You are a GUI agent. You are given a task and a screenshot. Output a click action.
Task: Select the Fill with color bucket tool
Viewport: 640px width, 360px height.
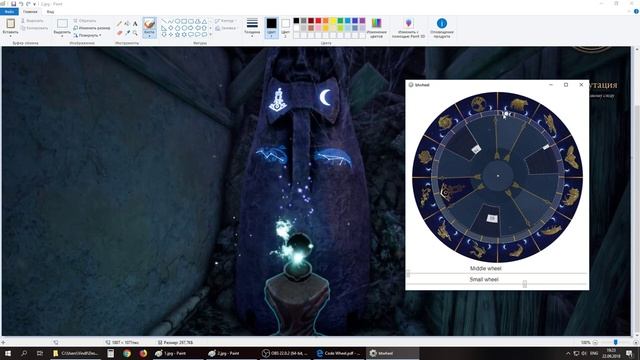tap(127, 24)
